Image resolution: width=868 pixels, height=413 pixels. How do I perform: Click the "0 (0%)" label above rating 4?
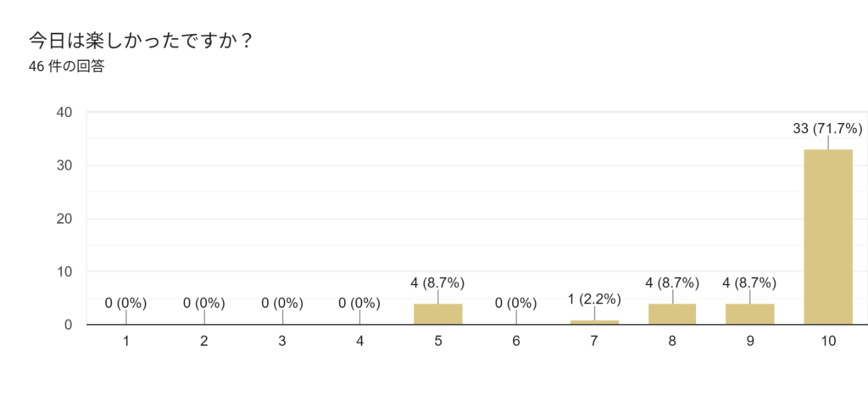pos(360,303)
